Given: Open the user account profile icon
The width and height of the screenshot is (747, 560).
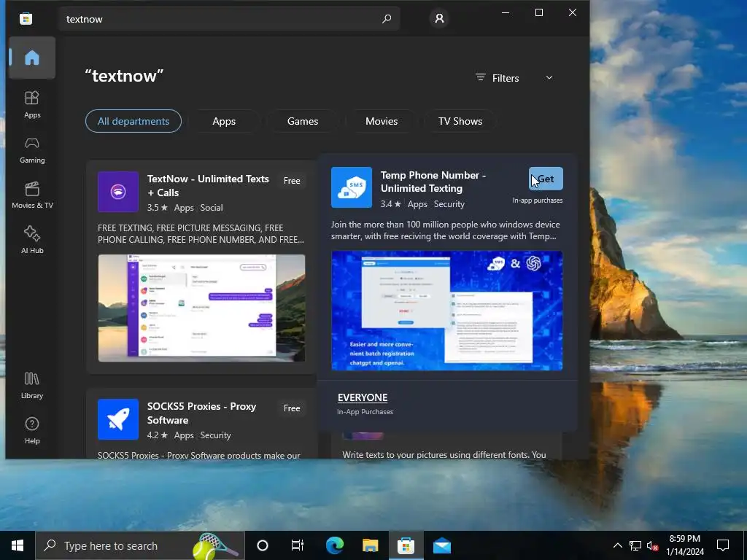Looking at the screenshot, I should pyautogui.click(x=439, y=18).
